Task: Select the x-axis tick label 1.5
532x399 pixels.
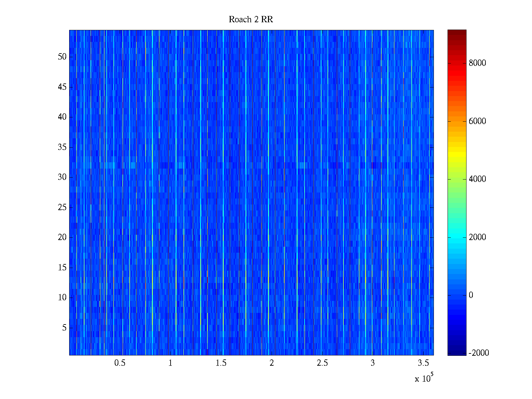Action: (x=221, y=363)
